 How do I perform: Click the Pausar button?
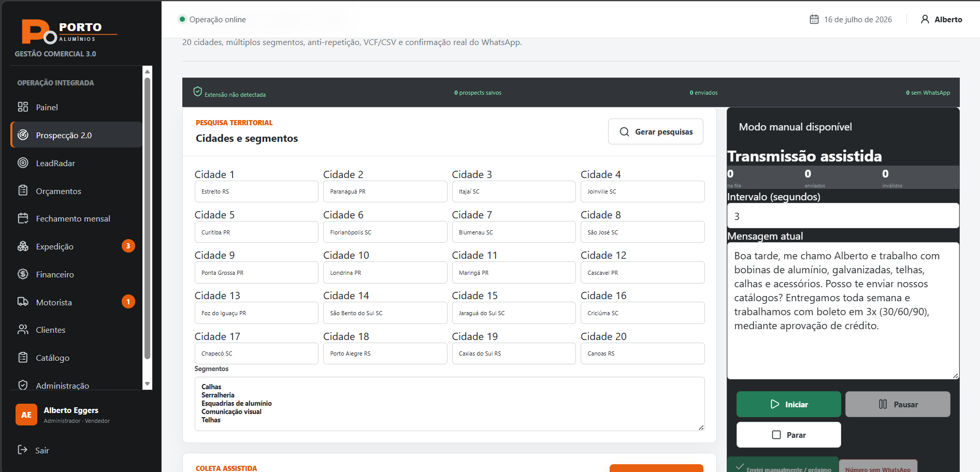pyautogui.click(x=898, y=404)
